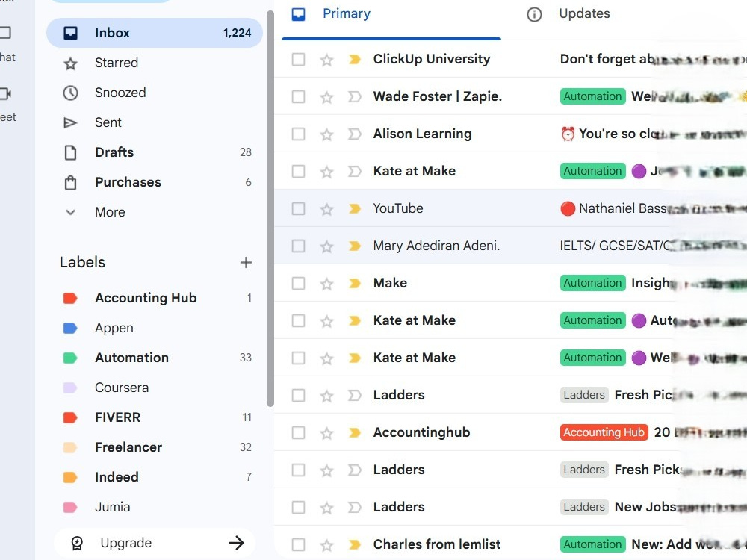747x560 pixels.
Task: Open the Charles from lemlist email
Action: pyautogui.click(x=511, y=544)
